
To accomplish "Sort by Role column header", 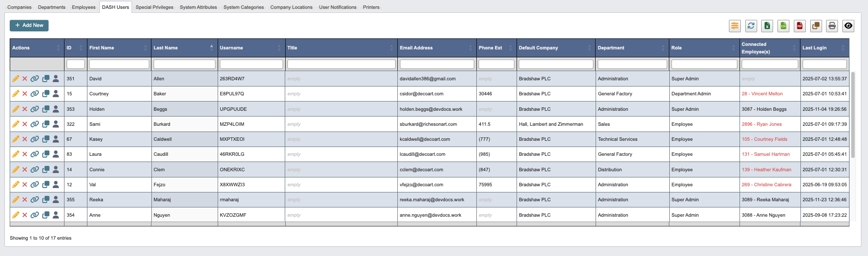I will click(x=704, y=48).
